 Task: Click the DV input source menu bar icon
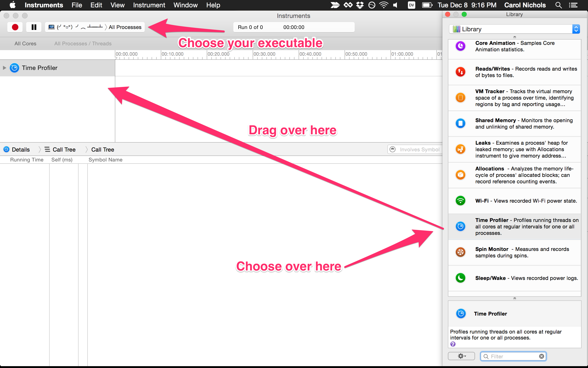coord(411,5)
